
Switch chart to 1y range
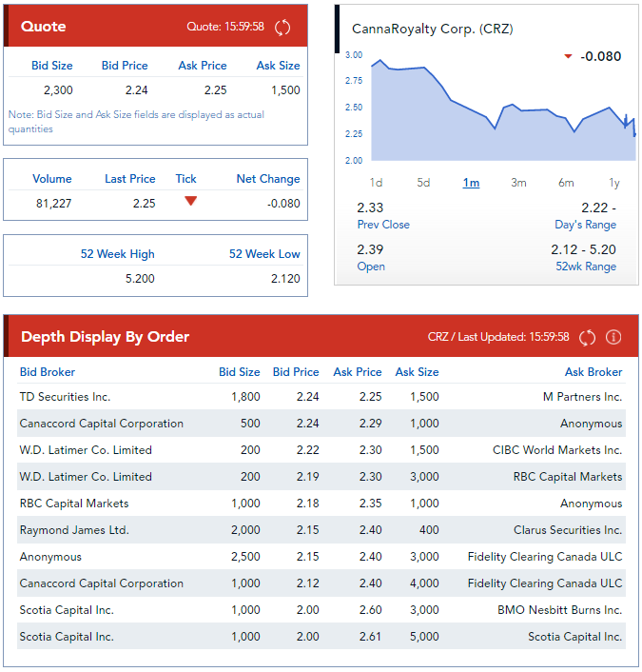614,183
